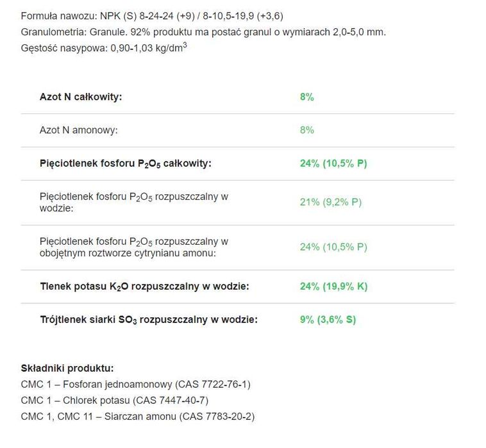Select the Azot N amonowy row label
Viewport: 486px width, 448px height.
coord(79,130)
